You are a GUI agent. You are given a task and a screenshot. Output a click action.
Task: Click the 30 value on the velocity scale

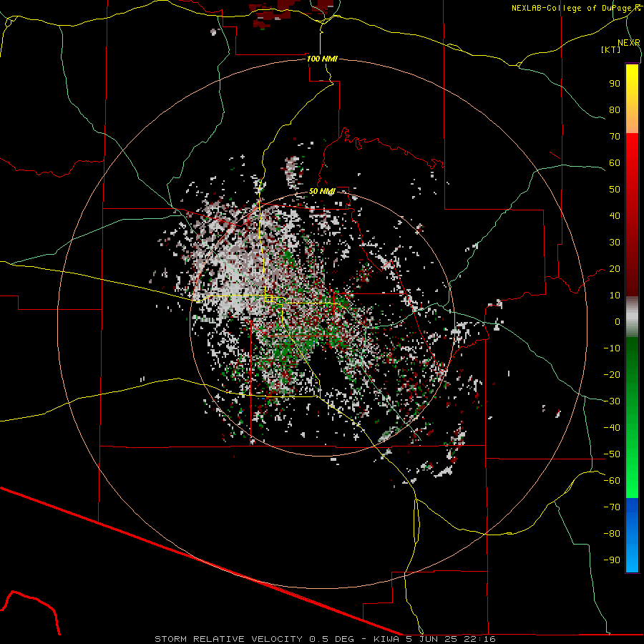pyautogui.click(x=615, y=243)
